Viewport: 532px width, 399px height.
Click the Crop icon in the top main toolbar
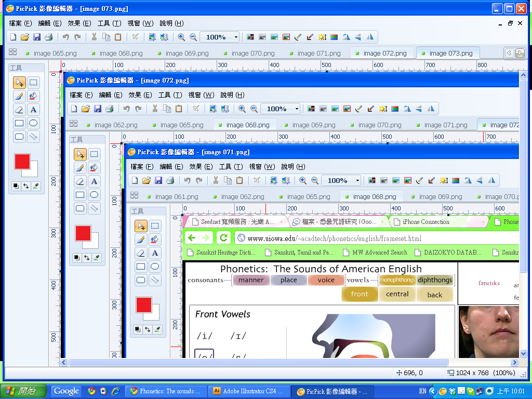pos(135,37)
